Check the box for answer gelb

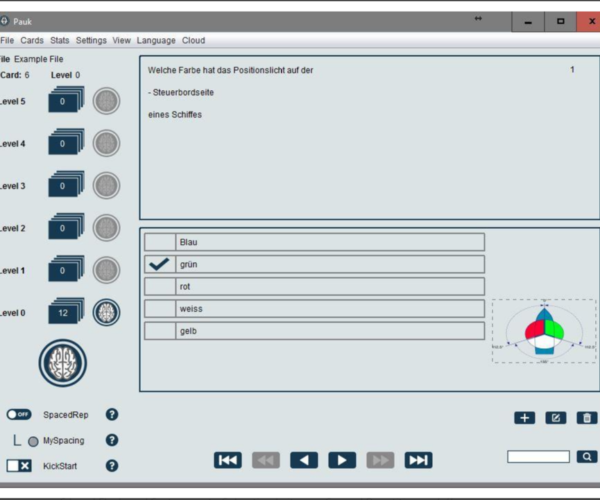pos(160,331)
